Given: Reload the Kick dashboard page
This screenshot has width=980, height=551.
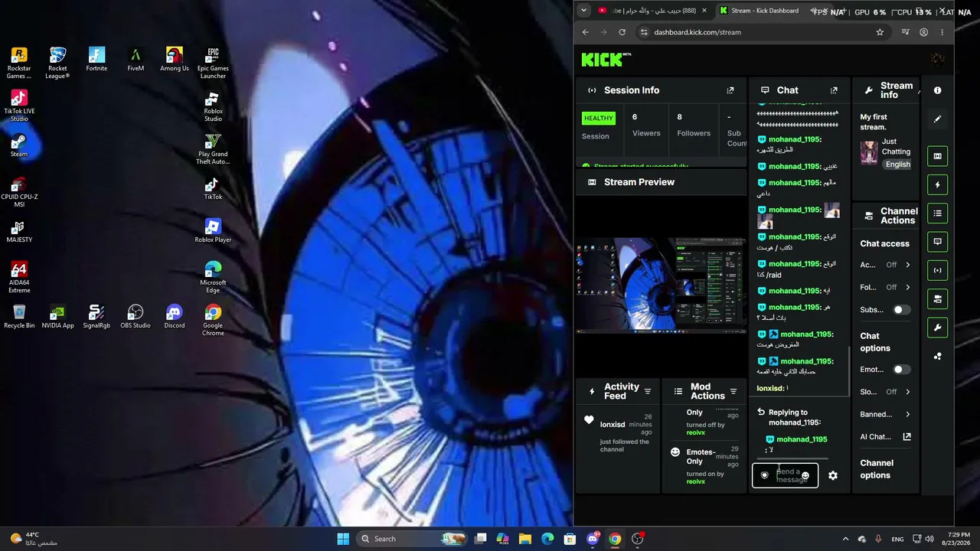Looking at the screenshot, I should (622, 32).
